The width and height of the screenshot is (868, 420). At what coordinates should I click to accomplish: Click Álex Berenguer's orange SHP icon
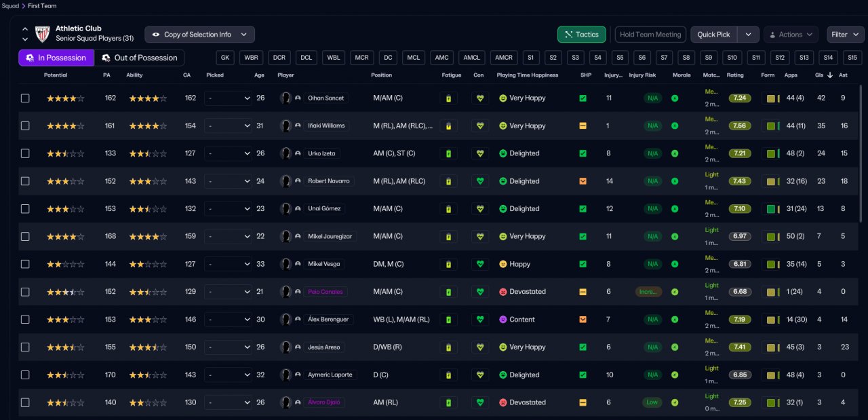point(583,320)
